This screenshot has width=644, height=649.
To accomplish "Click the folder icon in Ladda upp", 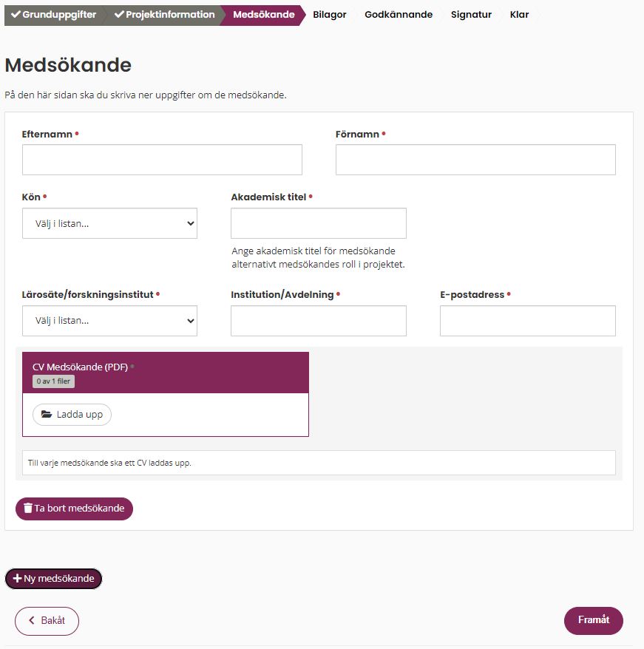I will pos(47,415).
